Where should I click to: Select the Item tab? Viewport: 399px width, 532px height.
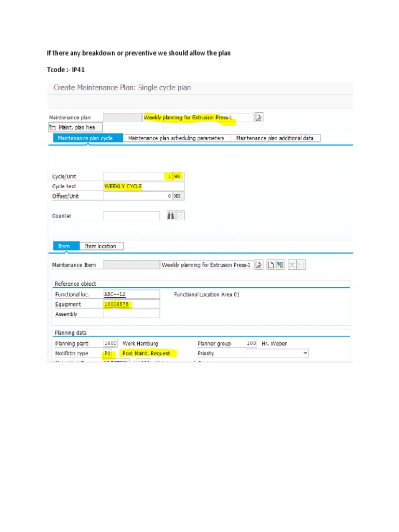[x=66, y=246]
